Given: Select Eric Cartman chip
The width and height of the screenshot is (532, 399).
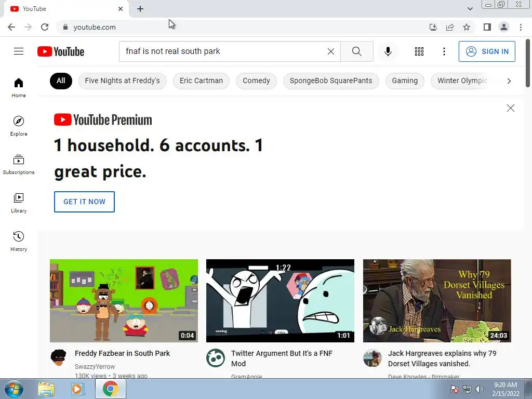Looking at the screenshot, I should pyautogui.click(x=201, y=81).
